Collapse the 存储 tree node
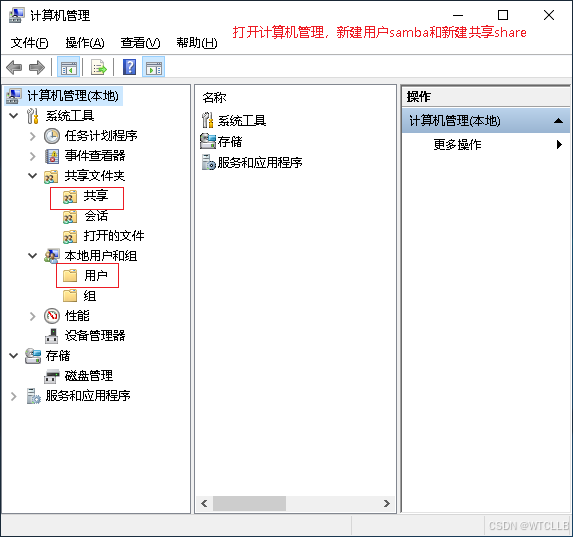This screenshot has height=537, width=573. (x=14, y=355)
